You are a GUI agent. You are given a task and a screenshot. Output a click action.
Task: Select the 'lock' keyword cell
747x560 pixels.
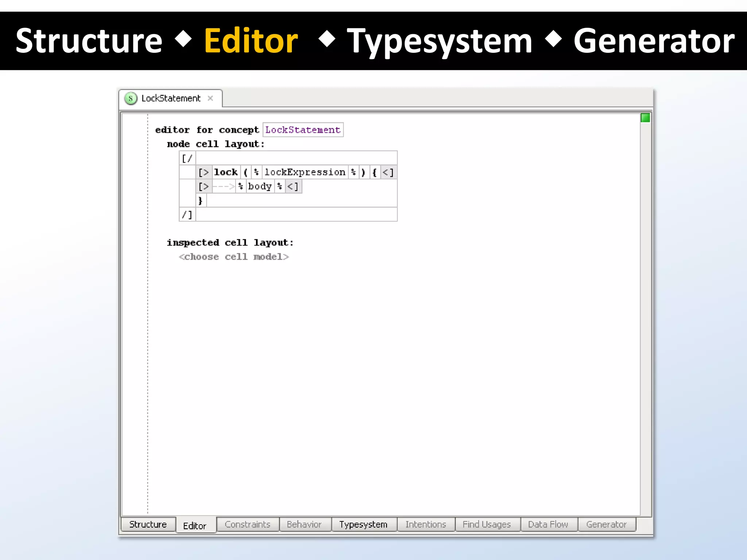pyautogui.click(x=226, y=172)
